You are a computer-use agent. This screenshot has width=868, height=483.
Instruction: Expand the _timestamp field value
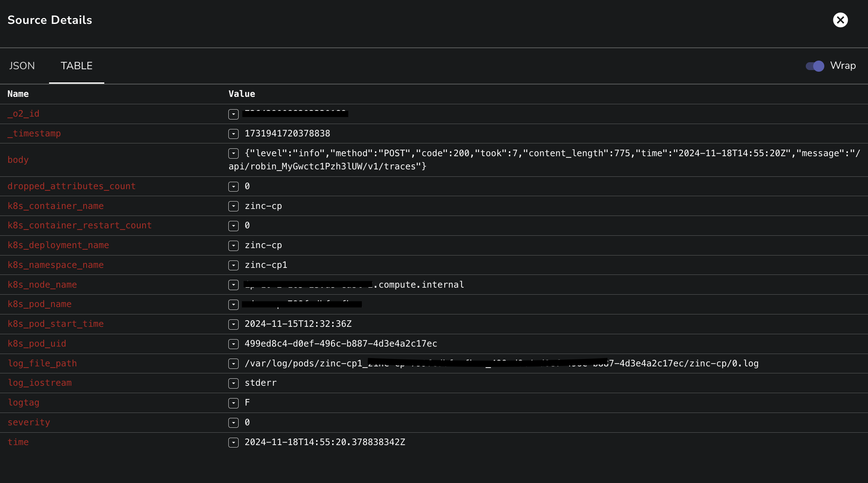click(234, 133)
